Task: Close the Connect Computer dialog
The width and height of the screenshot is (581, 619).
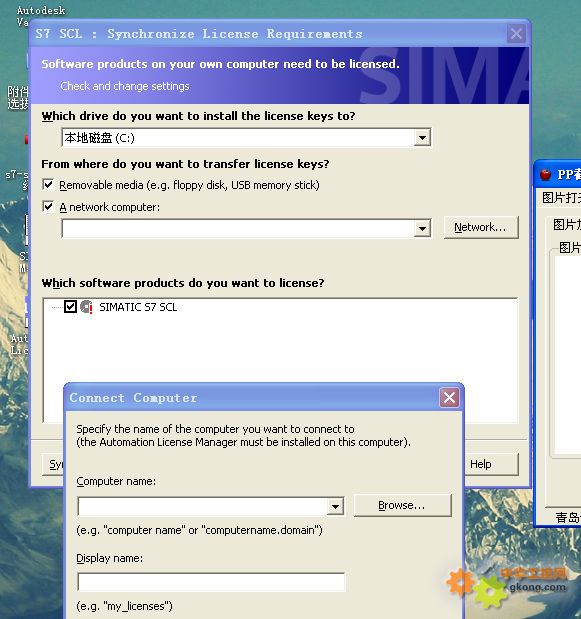Action: (450, 398)
